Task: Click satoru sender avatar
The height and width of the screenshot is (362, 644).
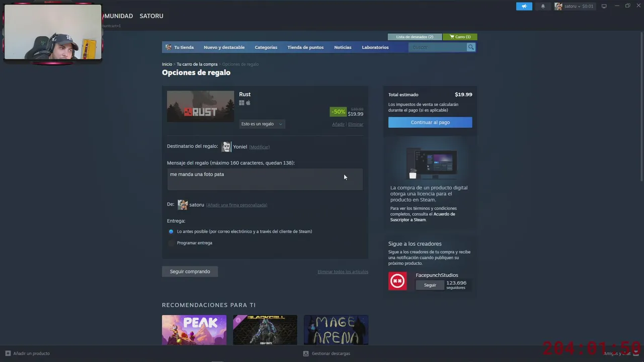Action: pos(183,205)
